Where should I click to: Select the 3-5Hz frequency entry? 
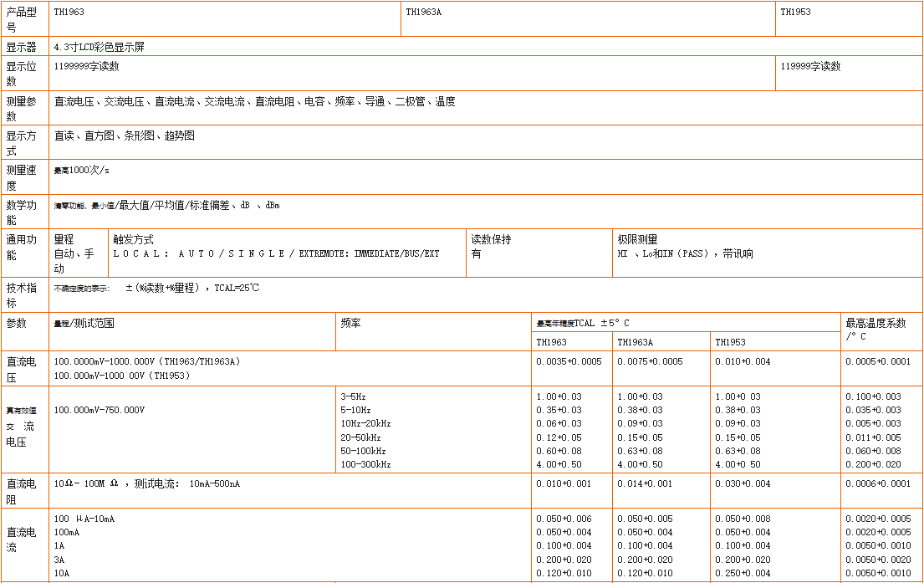pos(354,396)
